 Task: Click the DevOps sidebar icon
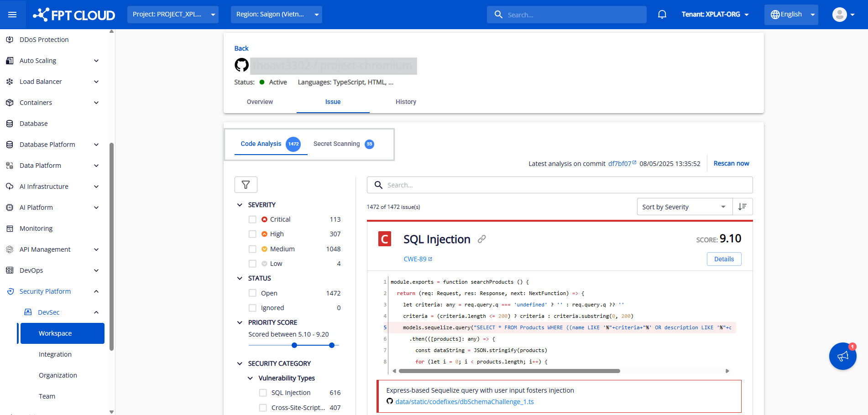click(x=10, y=270)
